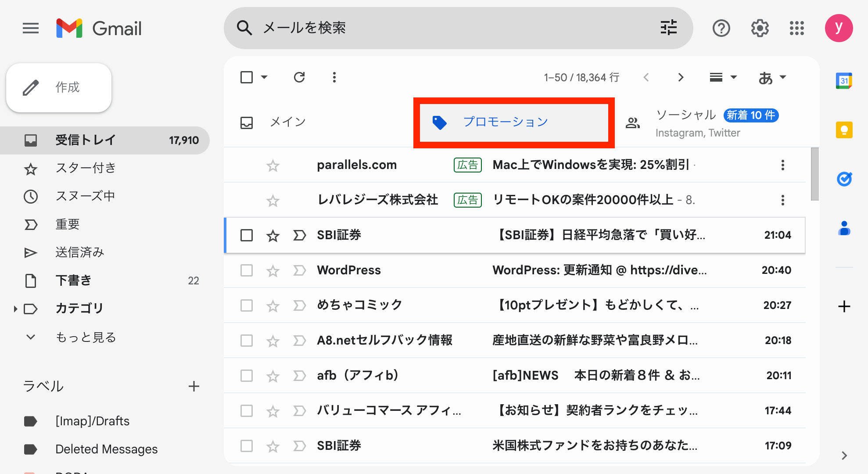This screenshot has width=868, height=474.
Task: Open the WordPress 更新通知 email
Action: point(515,270)
